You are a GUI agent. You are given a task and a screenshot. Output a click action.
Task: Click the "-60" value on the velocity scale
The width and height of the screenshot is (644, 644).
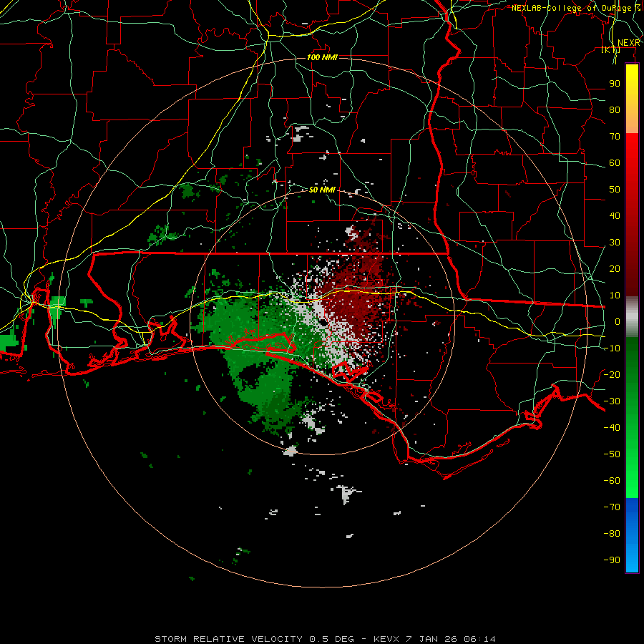pyautogui.click(x=612, y=481)
